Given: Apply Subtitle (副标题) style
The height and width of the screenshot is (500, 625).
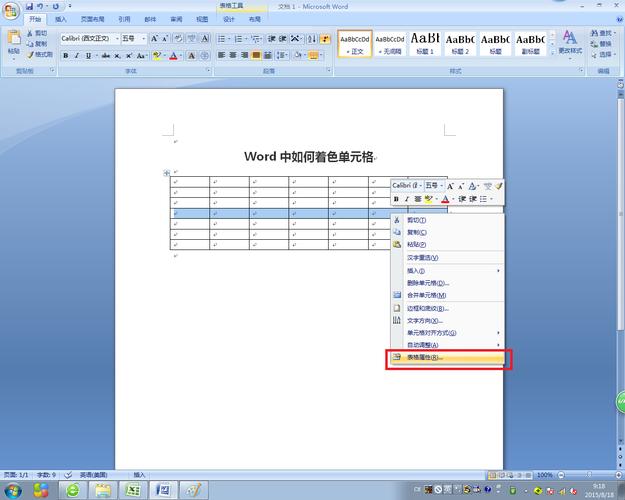Looking at the screenshot, I should tap(531, 43).
